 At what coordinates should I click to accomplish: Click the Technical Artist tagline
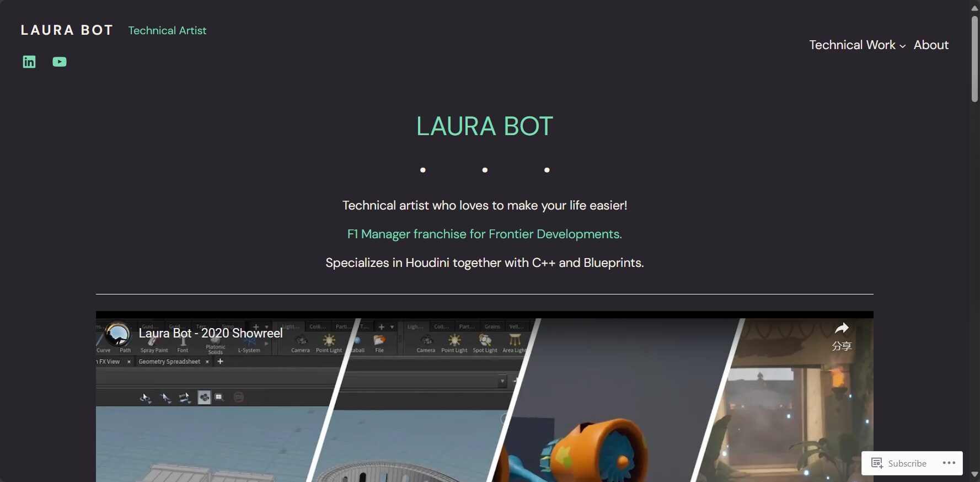click(167, 30)
